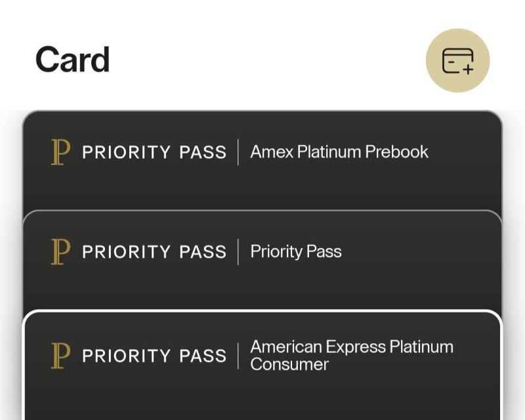Click the gold circular add-card button background
The height and width of the screenshot is (420, 525).
pos(457,60)
